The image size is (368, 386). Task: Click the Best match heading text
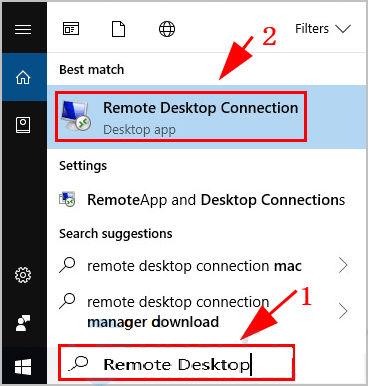(92, 70)
